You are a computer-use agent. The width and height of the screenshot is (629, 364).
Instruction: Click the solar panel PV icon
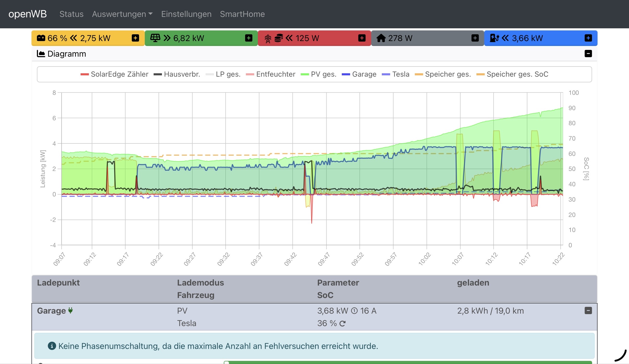155,38
